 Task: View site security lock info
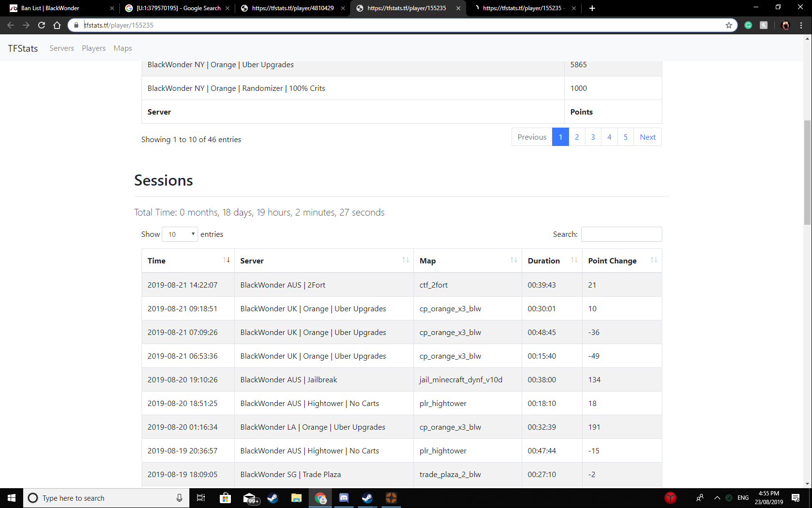click(76, 25)
